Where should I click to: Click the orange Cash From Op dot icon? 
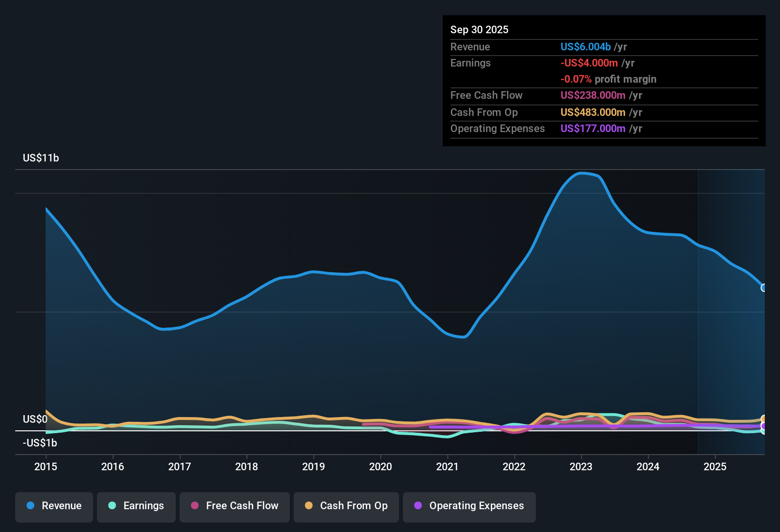308,506
